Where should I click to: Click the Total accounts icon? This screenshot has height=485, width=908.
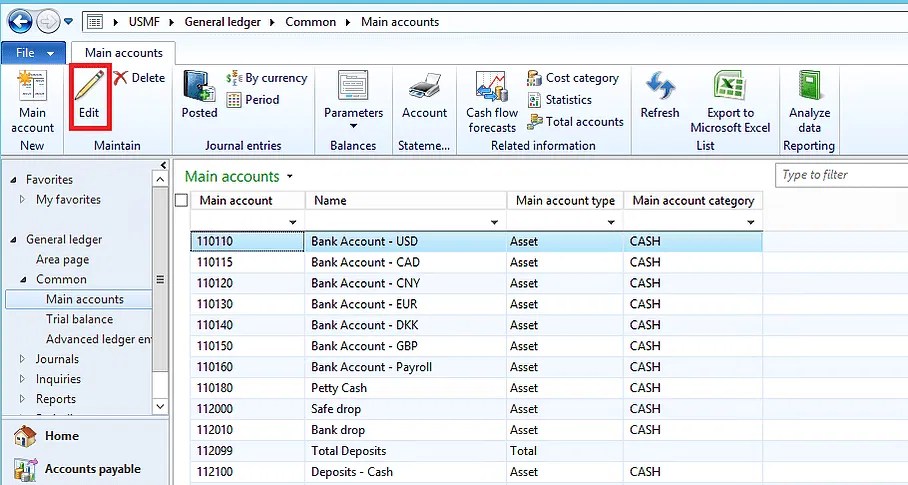coord(534,122)
